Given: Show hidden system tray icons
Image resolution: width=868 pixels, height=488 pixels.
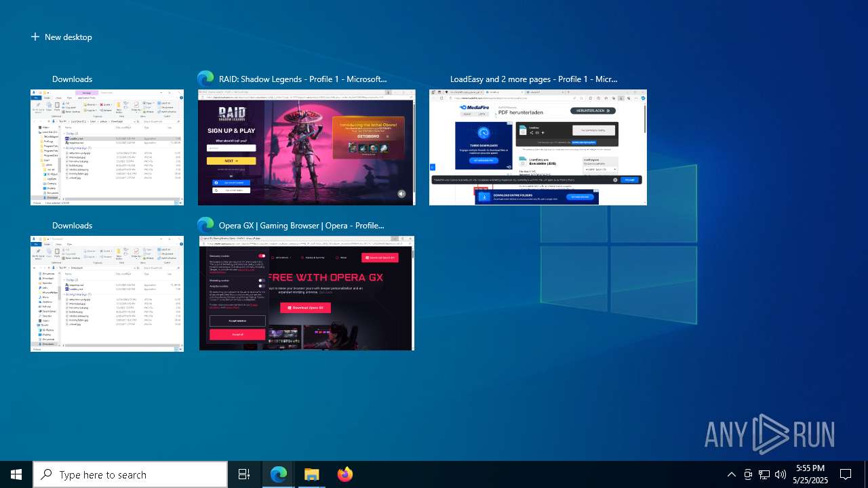Looking at the screenshot, I should point(731,474).
